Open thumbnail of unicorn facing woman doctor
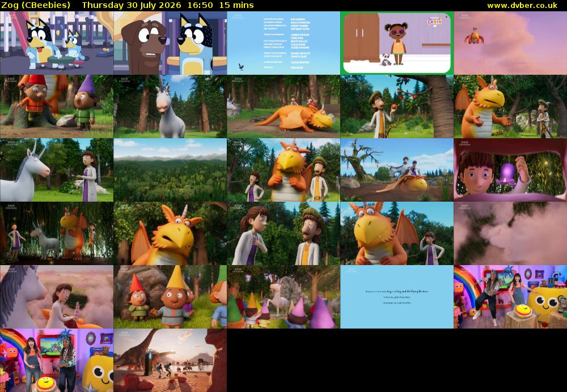Screen dimensions: 567x392 click(x=56, y=170)
